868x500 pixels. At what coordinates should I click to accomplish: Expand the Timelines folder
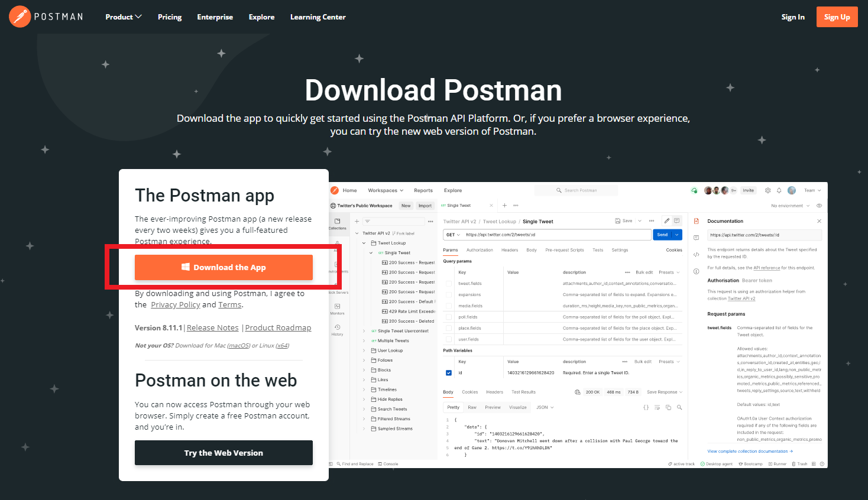[364, 389]
